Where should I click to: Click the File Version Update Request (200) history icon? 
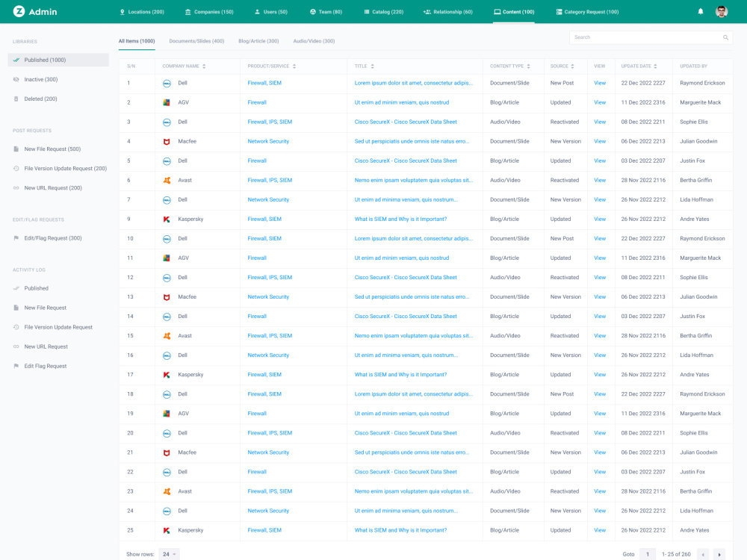tap(16, 169)
